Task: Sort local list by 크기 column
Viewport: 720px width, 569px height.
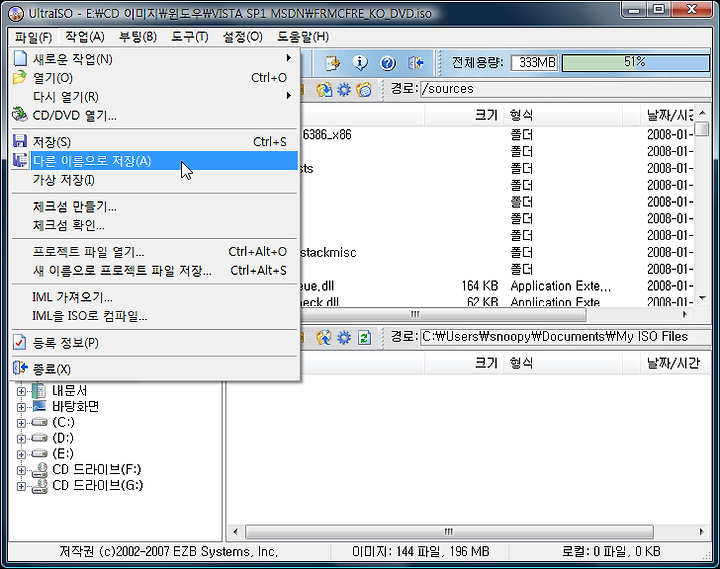Action: coord(464,363)
